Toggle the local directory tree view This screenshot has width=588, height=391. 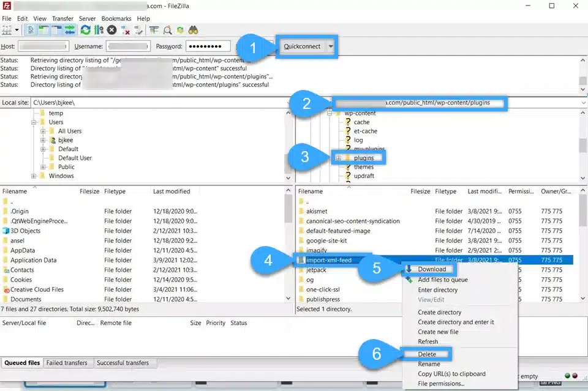(44, 30)
